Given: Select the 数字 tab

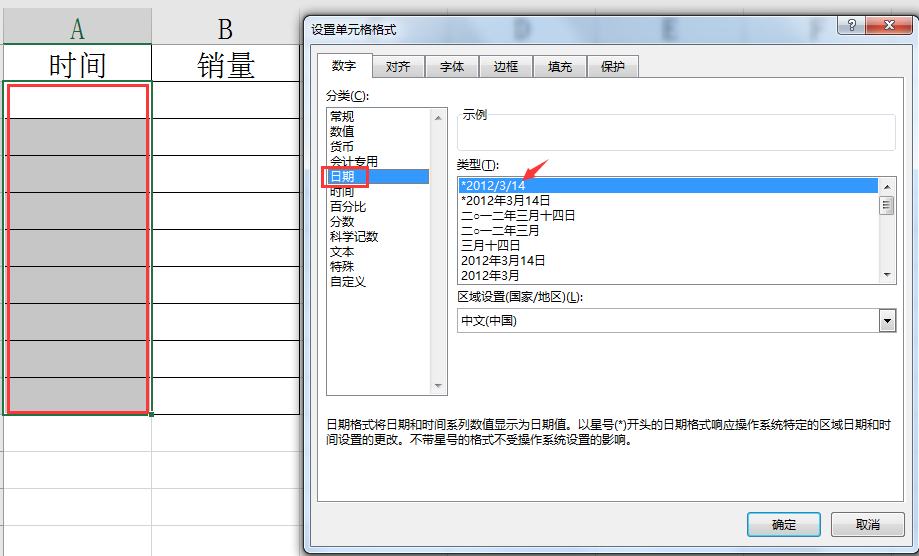Looking at the screenshot, I should 344,66.
